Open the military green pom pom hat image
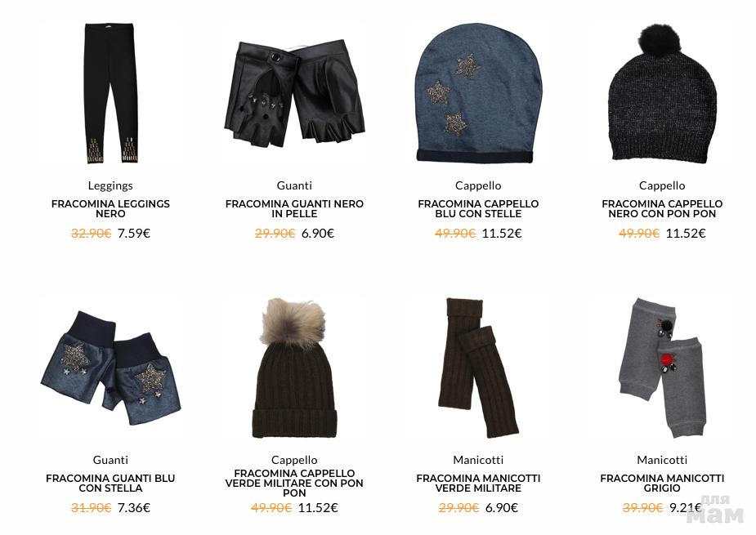 pyautogui.click(x=294, y=368)
